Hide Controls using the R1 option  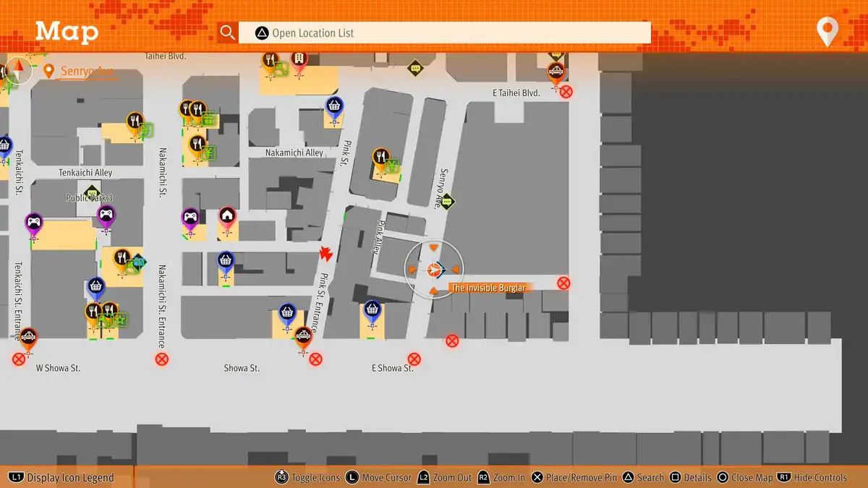812,477
